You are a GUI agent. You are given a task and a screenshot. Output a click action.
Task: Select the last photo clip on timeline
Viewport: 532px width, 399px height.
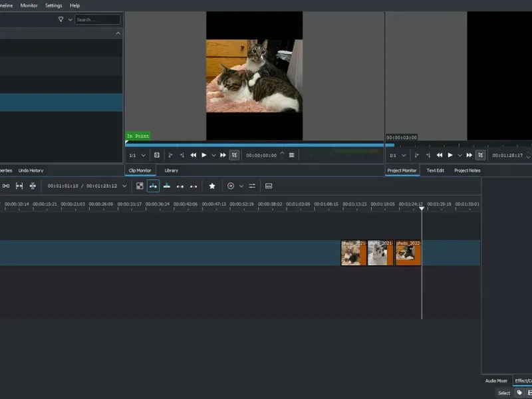[408, 253]
